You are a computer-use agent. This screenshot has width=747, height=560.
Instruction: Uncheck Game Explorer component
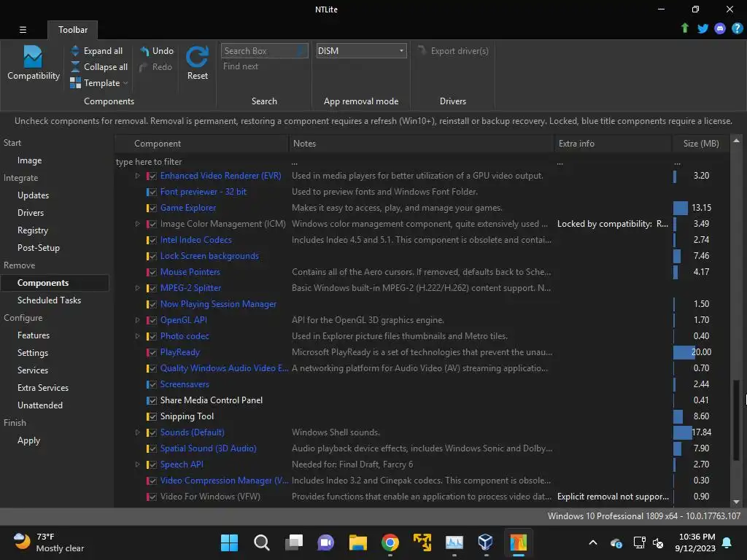coord(152,208)
